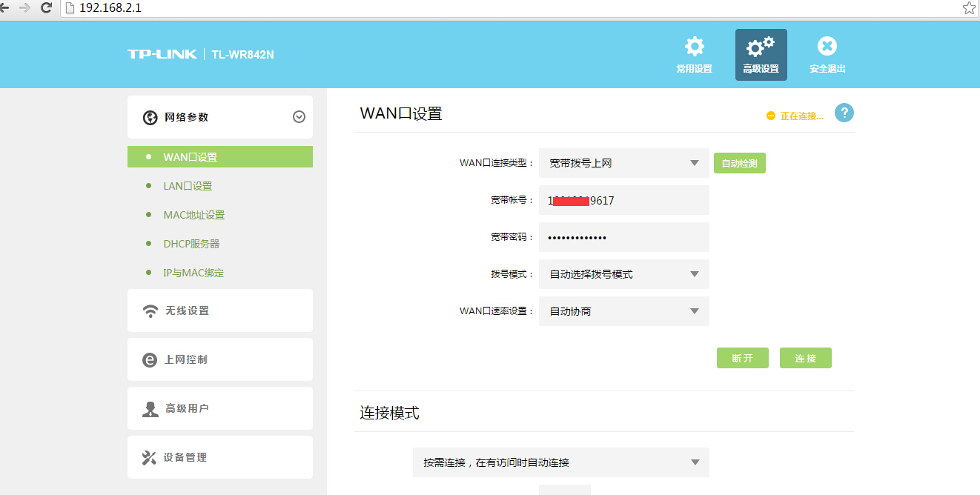This screenshot has width=980, height=495.
Task: Bookmark the page with the star icon
Action: coord(969,8)
